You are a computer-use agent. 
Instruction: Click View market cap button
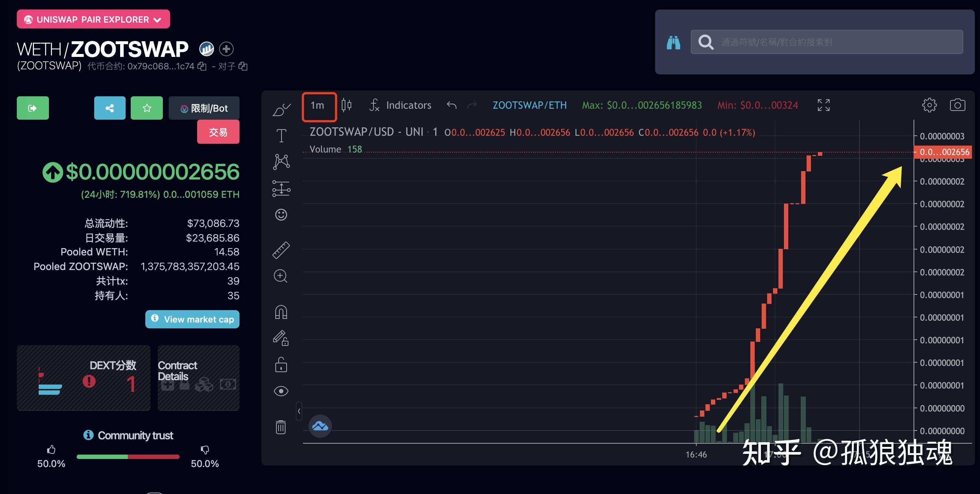pos(192,319)
